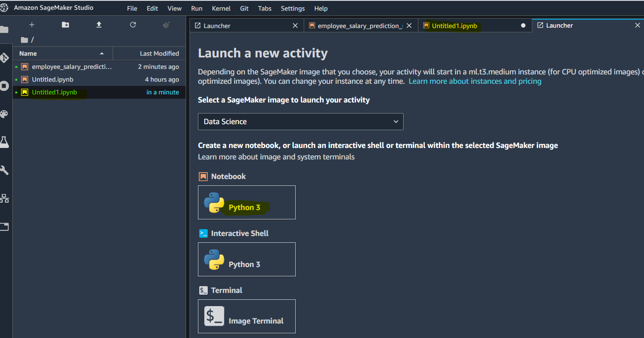Sort files by Name column
Image resolution: width=644 pixels, height=338 pixels.
(x=62, y=54)
